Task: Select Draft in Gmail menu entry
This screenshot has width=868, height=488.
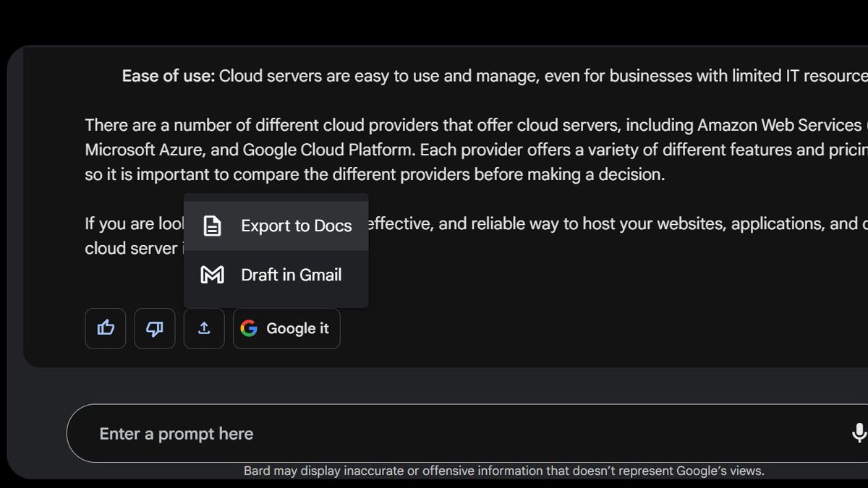Action: tap(276, 275)
